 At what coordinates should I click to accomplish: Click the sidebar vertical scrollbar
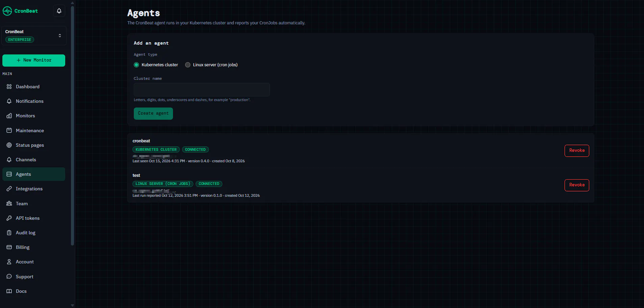pos(72,125)
